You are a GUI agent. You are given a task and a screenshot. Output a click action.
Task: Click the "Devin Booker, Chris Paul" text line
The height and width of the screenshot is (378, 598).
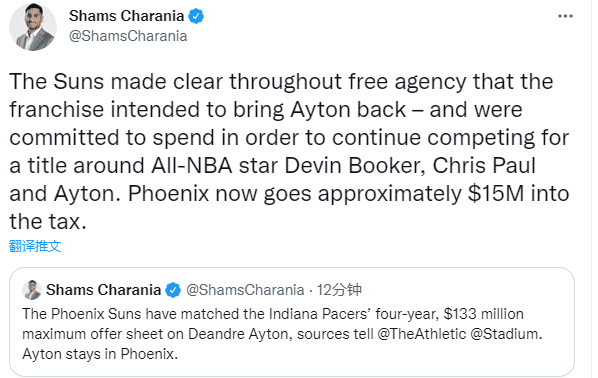coord(410,166)
